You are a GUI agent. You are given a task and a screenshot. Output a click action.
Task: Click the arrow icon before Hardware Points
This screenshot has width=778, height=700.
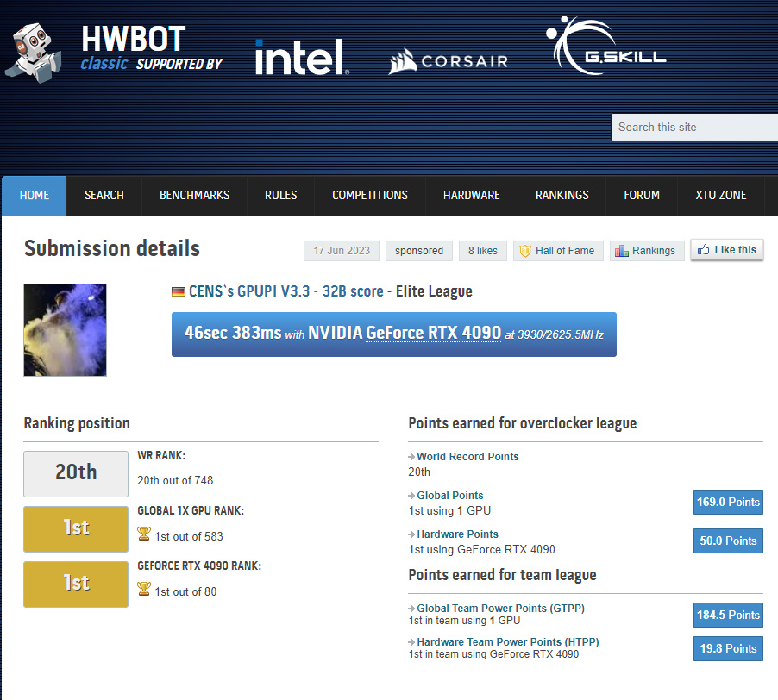(411, 534)
